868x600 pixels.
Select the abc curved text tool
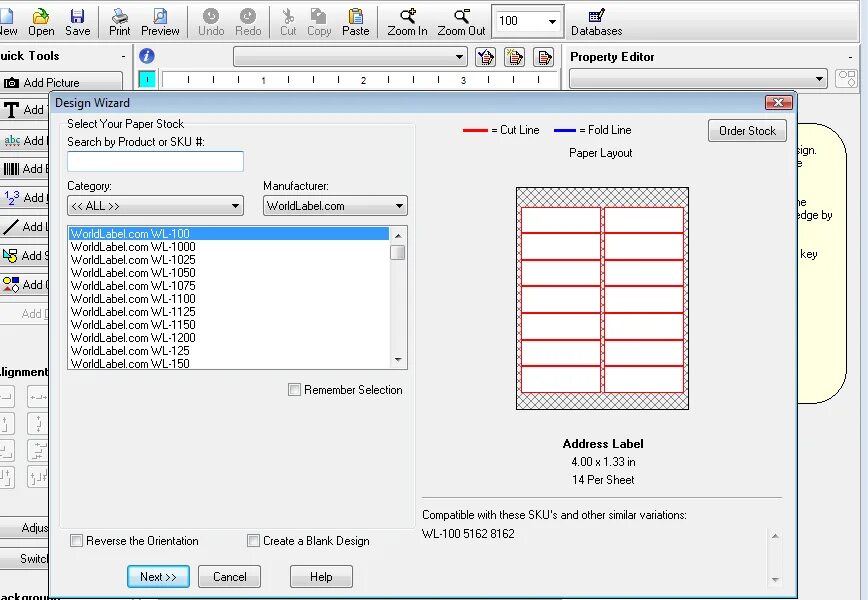click(x=24, y=141)
